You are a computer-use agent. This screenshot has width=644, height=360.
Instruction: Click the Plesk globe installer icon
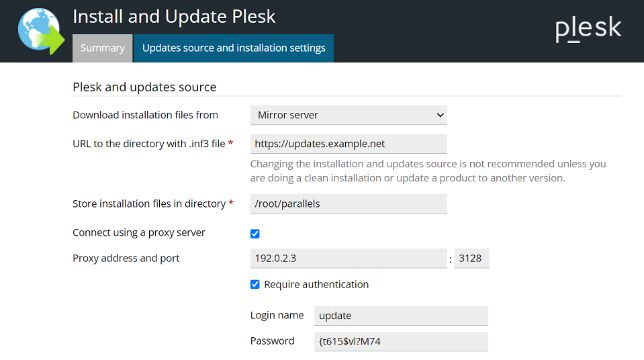(x=38, y=30)
